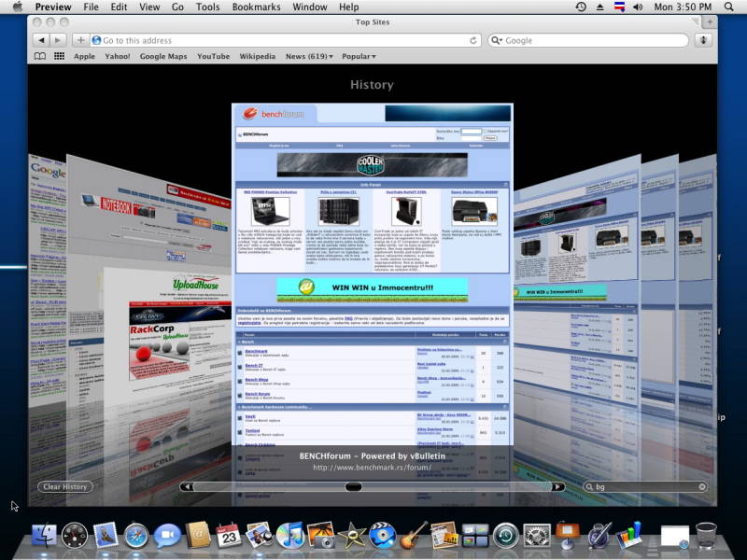Open the Google Maps bookmark
The width and height of the screenshot is (747, 560).
pyautogui.click(x=163, y=56)
